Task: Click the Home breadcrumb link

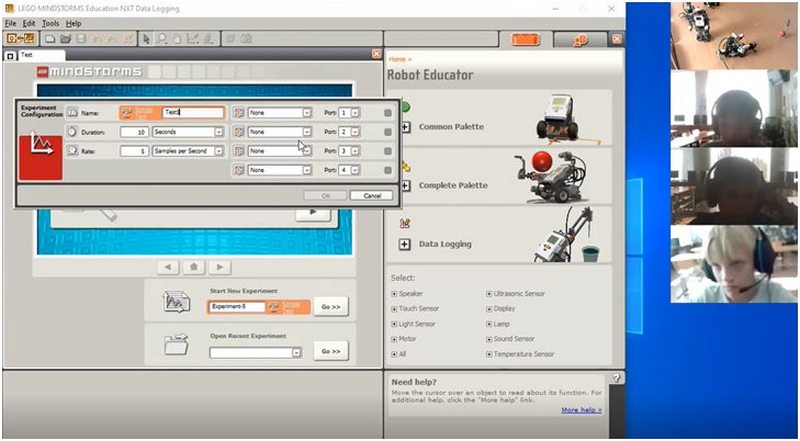Action: pyautogui.click(x=397, y=60)
